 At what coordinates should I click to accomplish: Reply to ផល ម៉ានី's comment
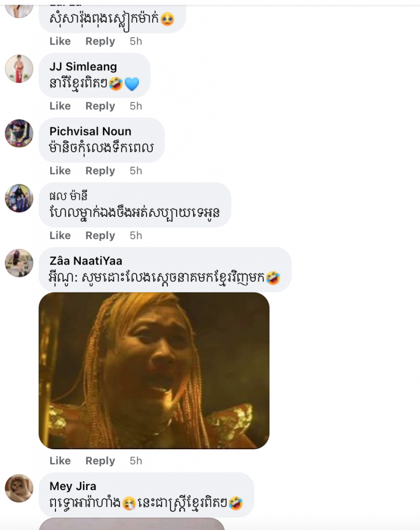[x=100, y=235]
